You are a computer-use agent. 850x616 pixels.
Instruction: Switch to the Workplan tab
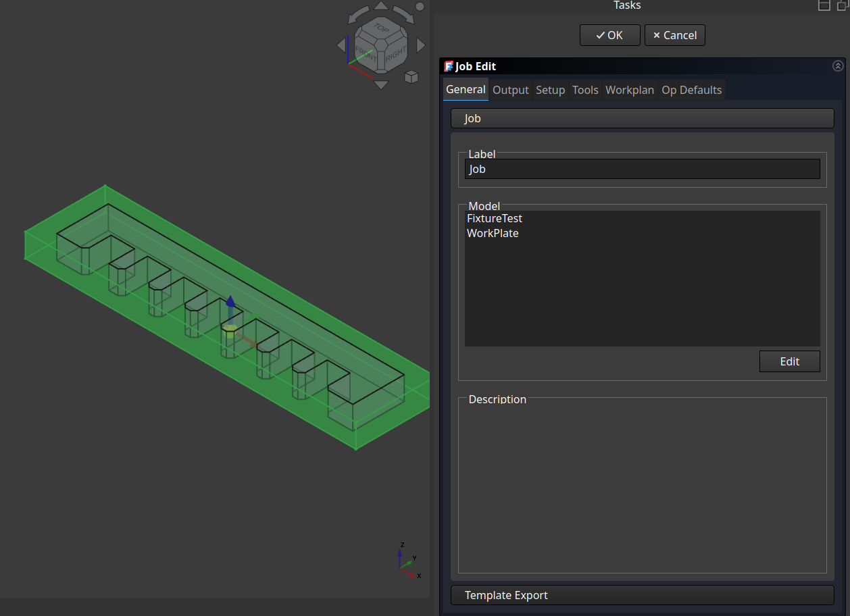coord(630,90)
